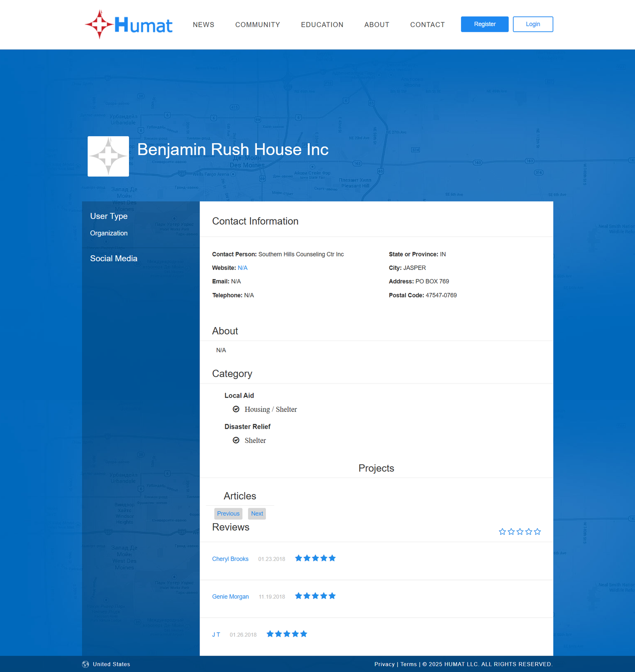
Task: Give five stars using last empty star
Action: point(537,531)
